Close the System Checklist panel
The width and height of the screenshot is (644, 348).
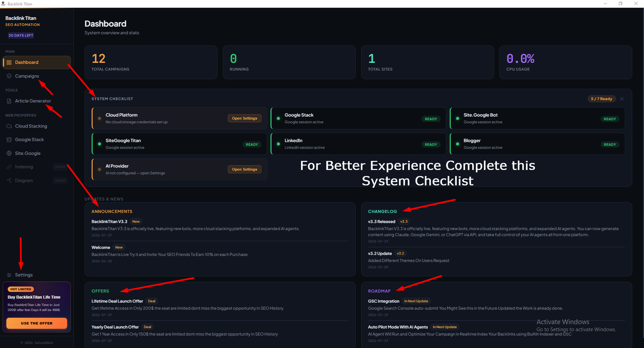(x=622, y=99)
